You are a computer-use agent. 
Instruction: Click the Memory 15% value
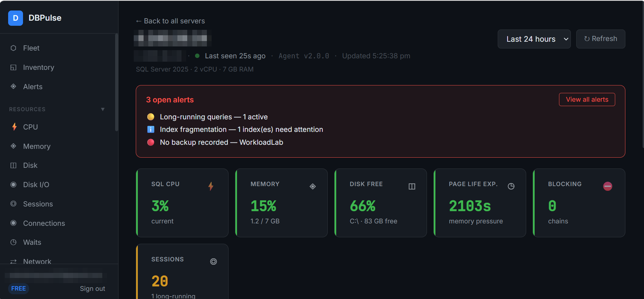(263, 206)
